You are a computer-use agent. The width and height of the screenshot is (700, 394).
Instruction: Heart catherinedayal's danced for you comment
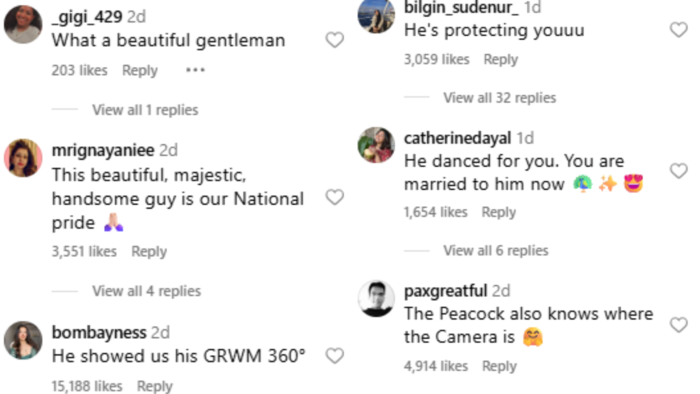tap(679, 171)
